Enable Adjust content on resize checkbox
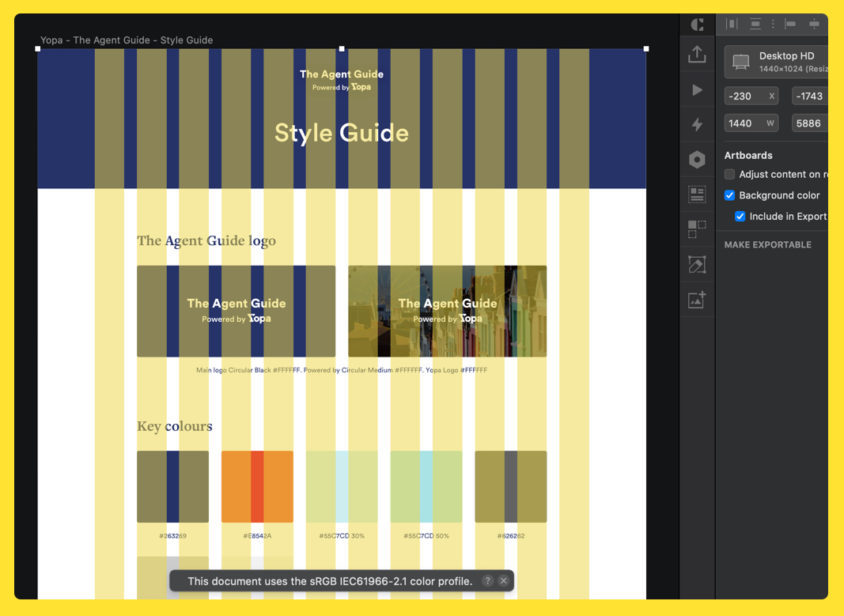844x616 pixels. click(x=729, y=174)
